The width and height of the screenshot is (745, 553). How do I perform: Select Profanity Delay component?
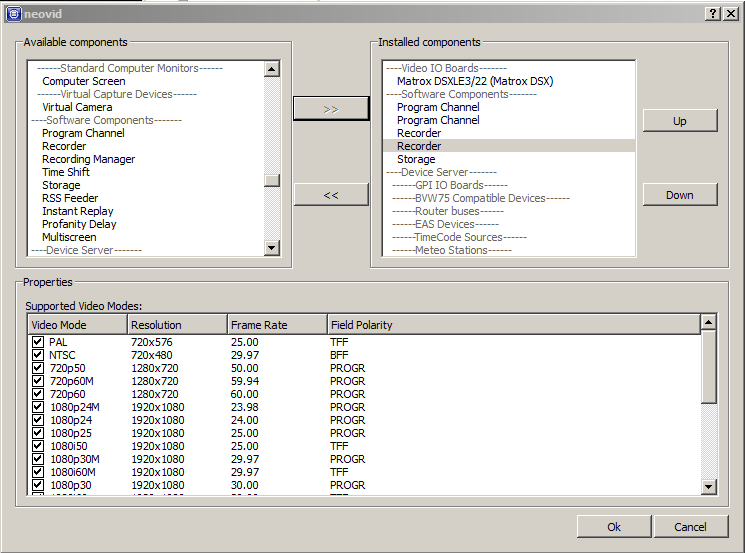click(79, 224)
